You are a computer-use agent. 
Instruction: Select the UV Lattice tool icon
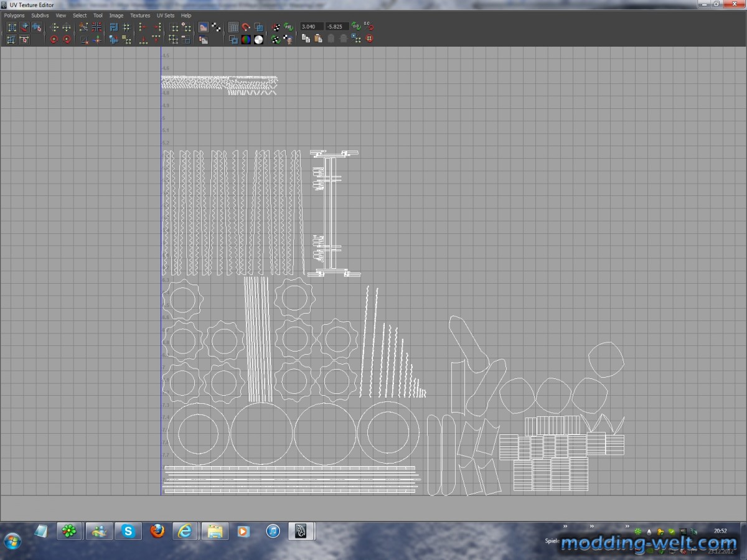[12, 27]
